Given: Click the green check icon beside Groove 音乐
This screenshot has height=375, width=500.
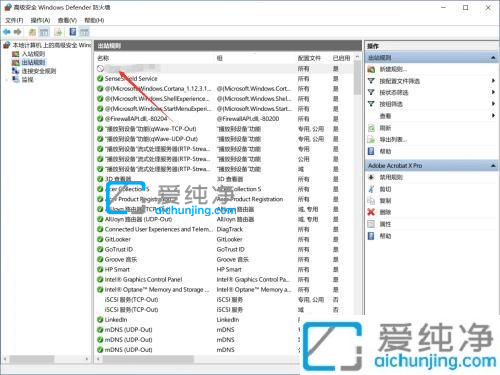Looking at the screenshot, I should pos(100,259).
